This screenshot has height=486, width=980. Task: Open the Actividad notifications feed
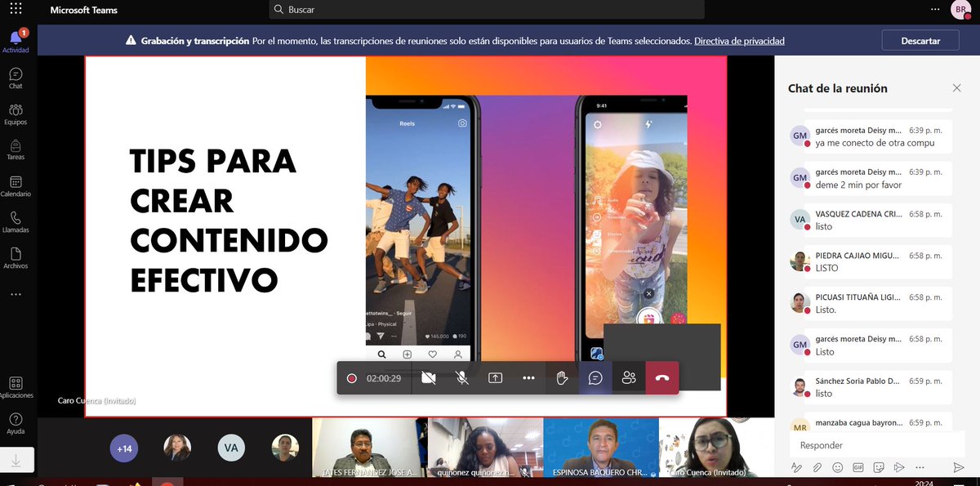[16, 41]
